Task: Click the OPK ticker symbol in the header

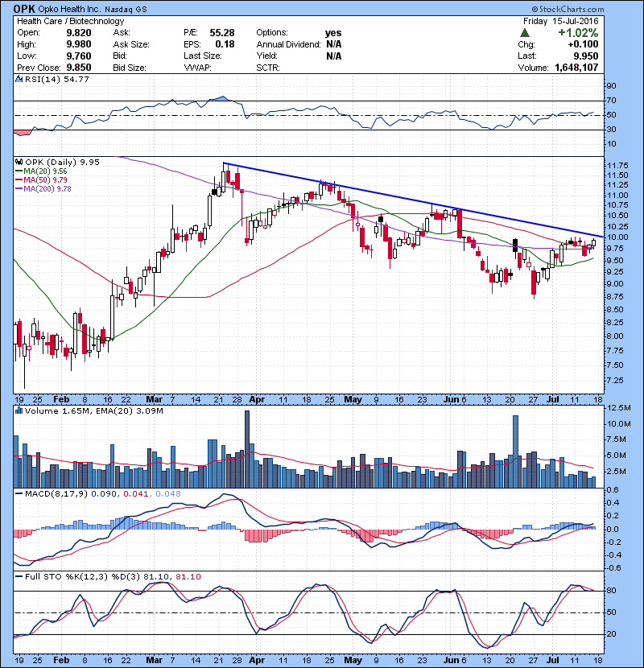Action: click(25, 9)
